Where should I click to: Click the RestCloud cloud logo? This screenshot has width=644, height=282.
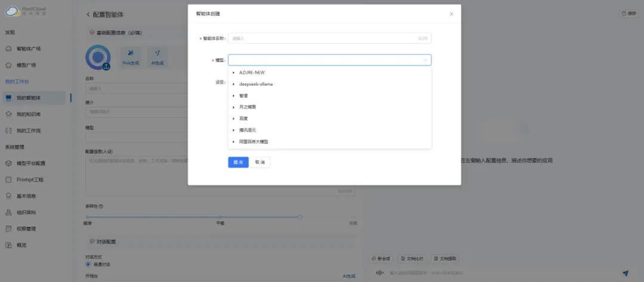tap(13, 11)
